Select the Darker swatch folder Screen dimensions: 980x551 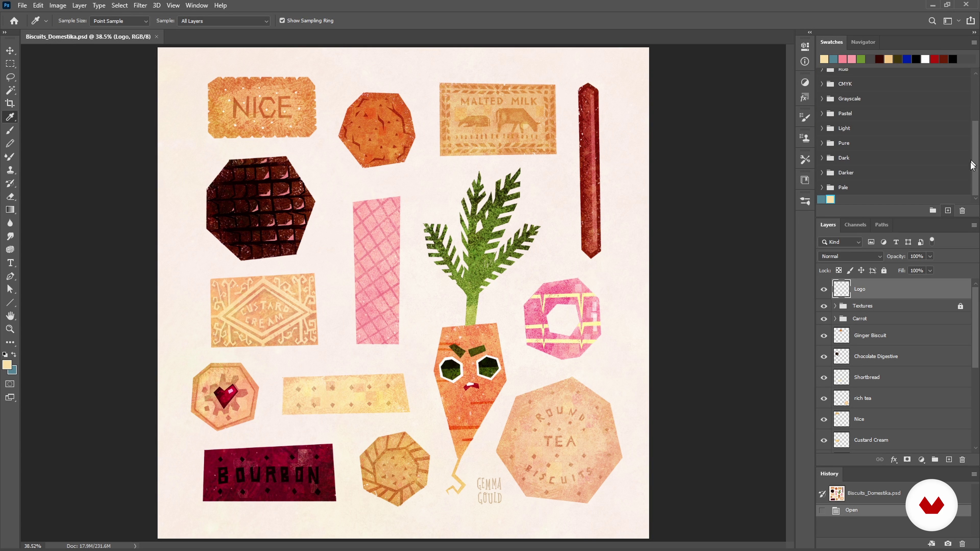pyautogui.click(x=894, y=173)
